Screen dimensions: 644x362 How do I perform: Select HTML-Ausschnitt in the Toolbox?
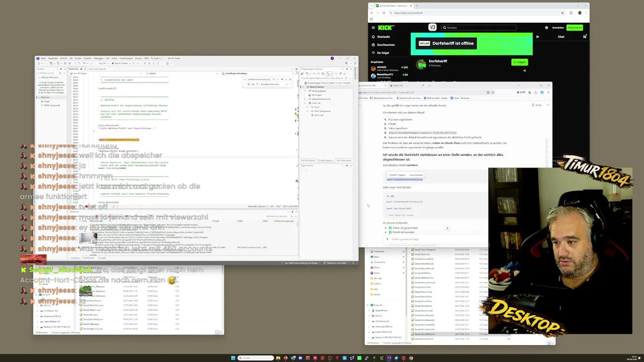tap(50, 105)
